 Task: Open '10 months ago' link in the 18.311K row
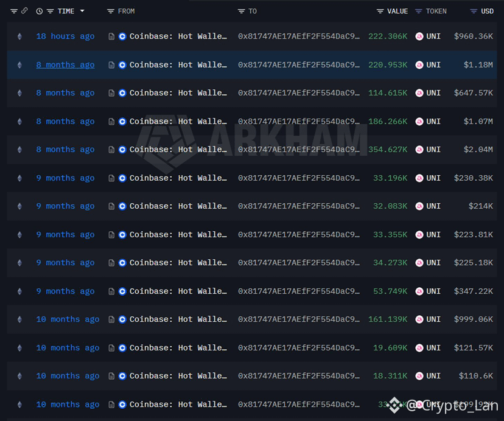click(x=68, y=376)
